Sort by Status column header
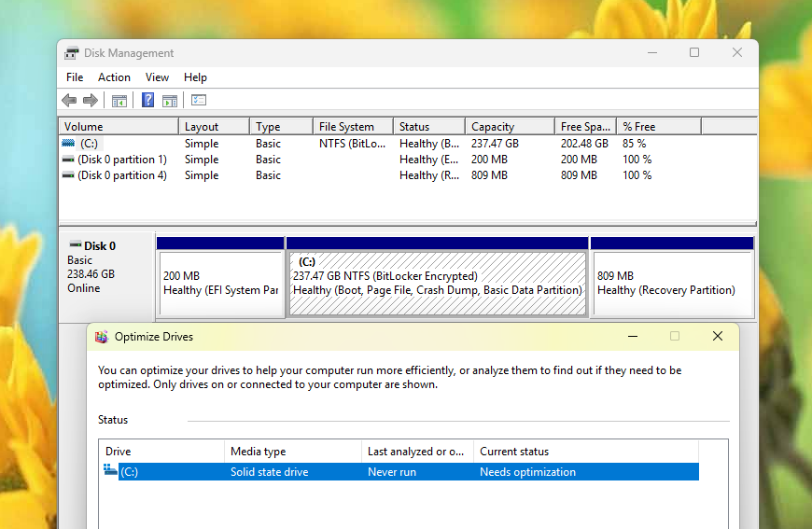The height and width of the screenshot is (529, 812). [429, 127]
